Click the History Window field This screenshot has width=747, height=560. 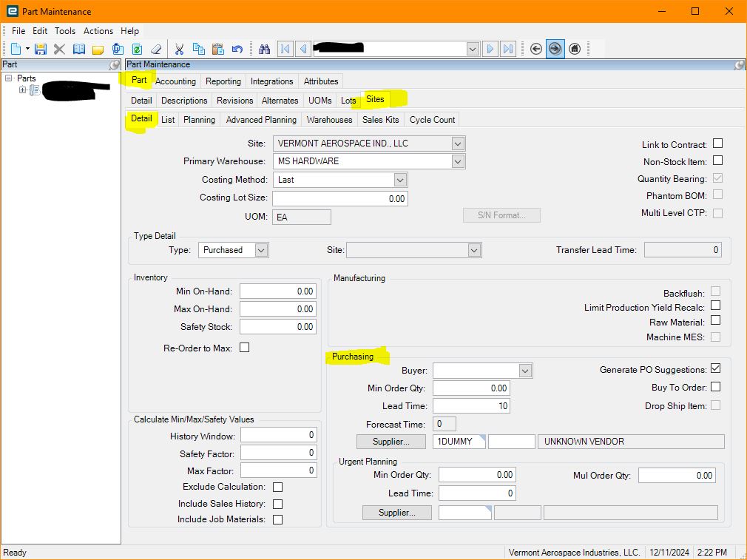tap(279, 435)
